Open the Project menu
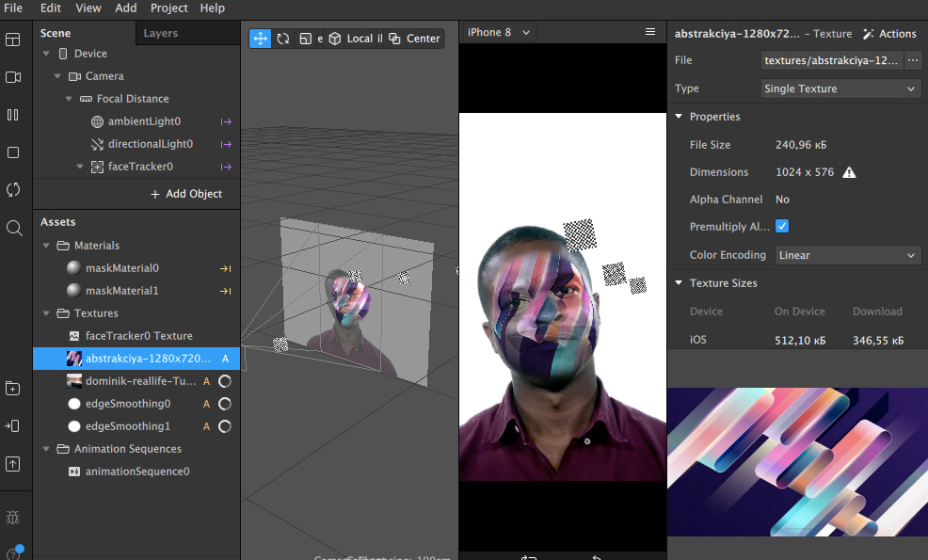The image size is (928, 560). pos(168,8)
